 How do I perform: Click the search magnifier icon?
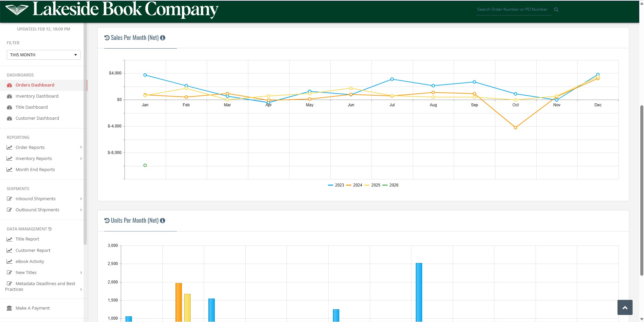[556, 10]
